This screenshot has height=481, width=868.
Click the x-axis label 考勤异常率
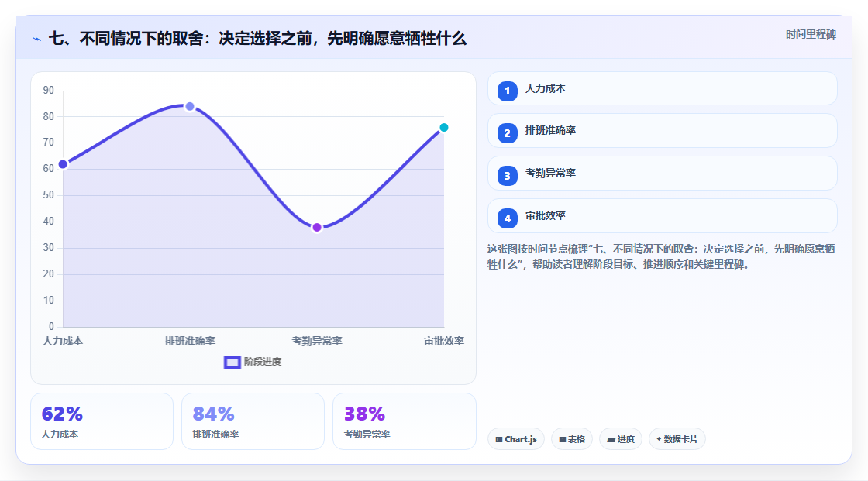point(317,341)
